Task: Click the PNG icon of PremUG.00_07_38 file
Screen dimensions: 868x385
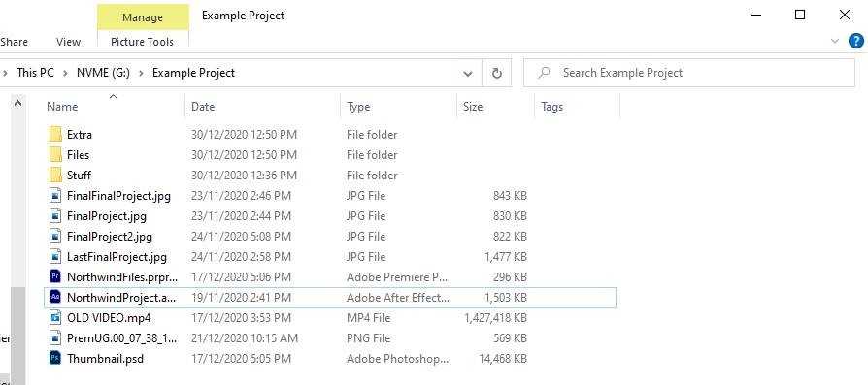Action: coord(54,338)
